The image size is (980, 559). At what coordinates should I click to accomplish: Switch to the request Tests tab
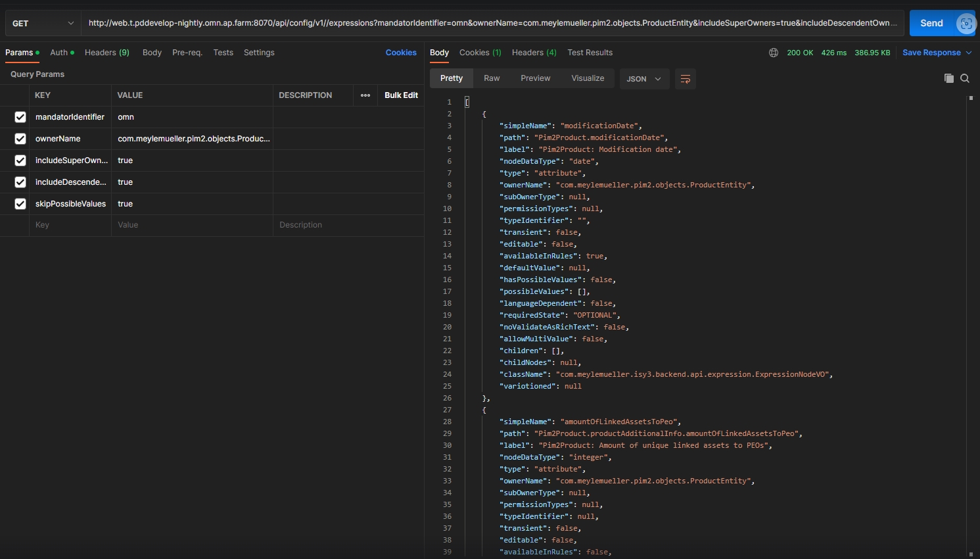pyautogui.click(x=223, y=53)
